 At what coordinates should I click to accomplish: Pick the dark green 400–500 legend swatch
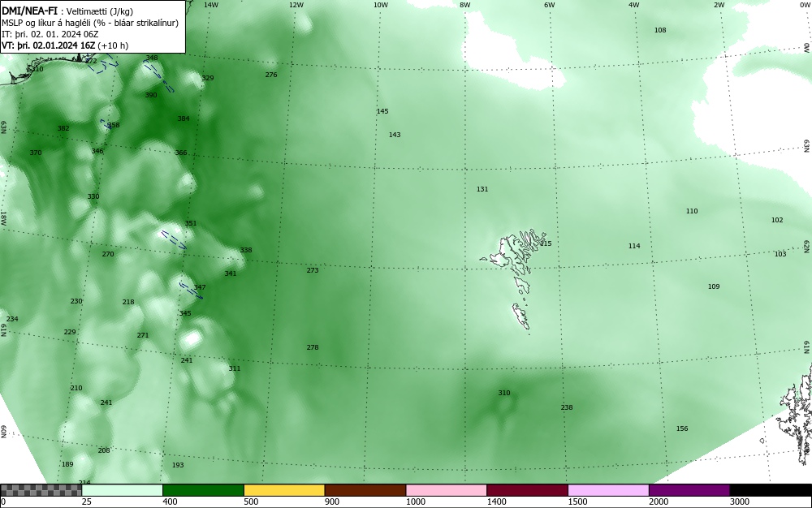tap(203, 490)
